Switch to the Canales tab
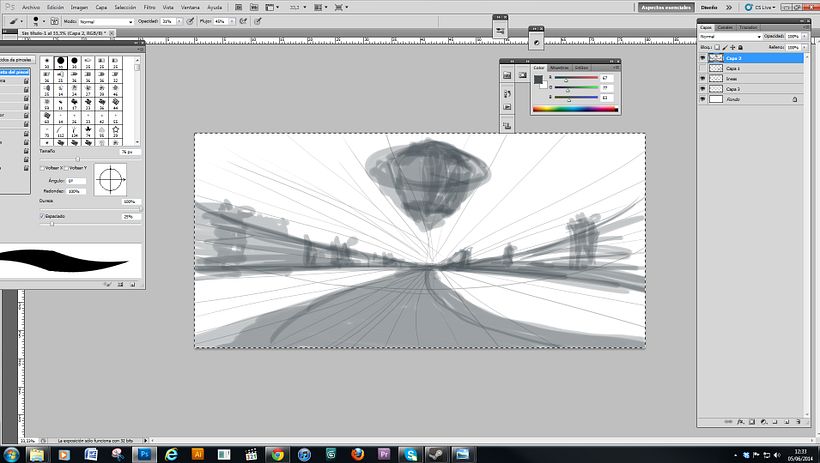This screenshot has width=820, height=463. pos(725,27)
